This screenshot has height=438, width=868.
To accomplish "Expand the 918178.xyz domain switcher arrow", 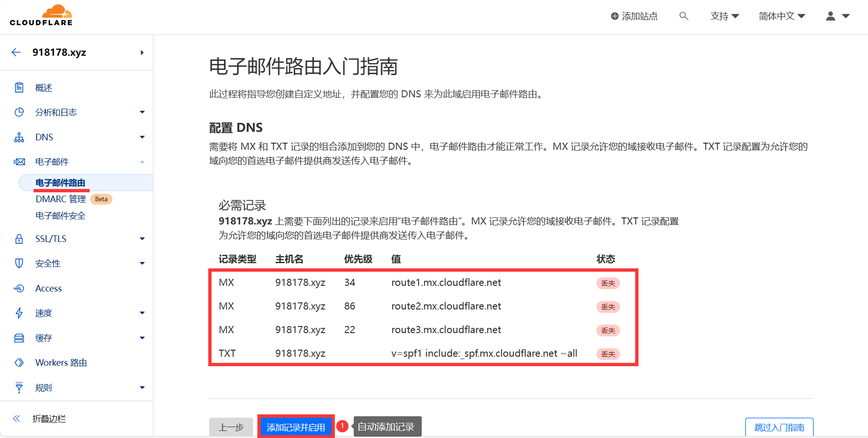I will click(142, 52).
